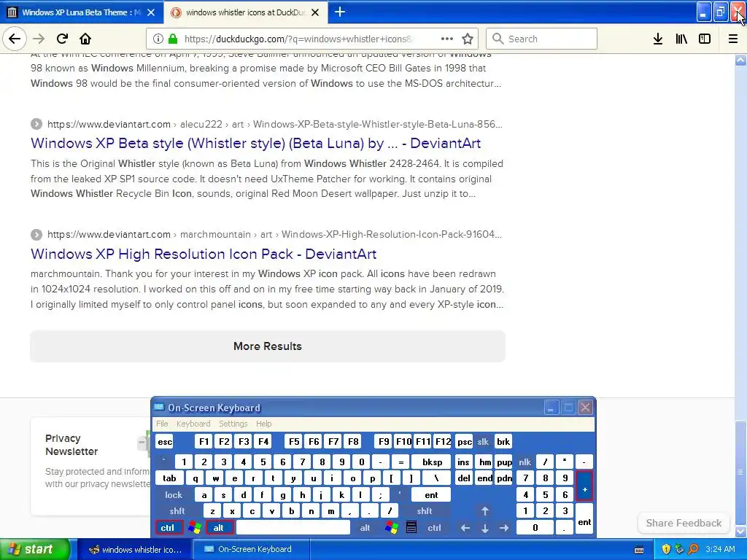Open the Keyboard menu in On-Screen Keyboard
Image resolution: width=747 pixels, height=560 pixels.
coord(193,424)
